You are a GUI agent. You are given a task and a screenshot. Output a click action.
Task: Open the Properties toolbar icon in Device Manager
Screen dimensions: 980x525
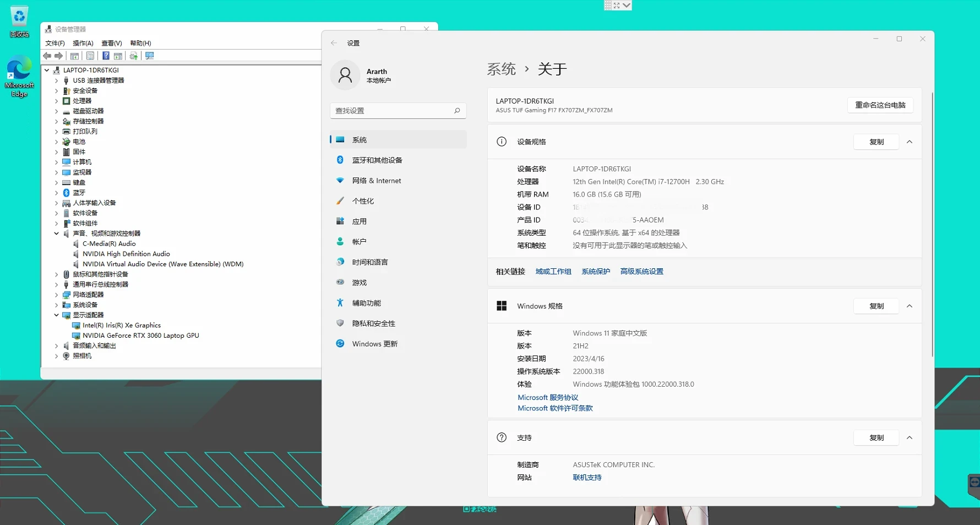click(90, 56)
